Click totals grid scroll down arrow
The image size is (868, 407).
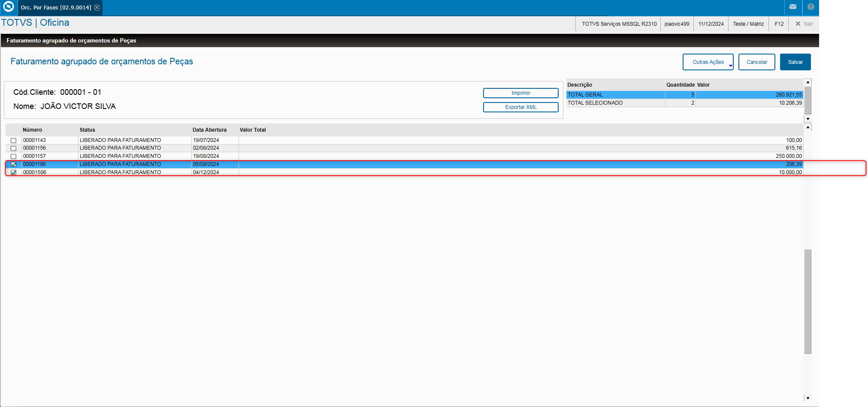point(808,119)
